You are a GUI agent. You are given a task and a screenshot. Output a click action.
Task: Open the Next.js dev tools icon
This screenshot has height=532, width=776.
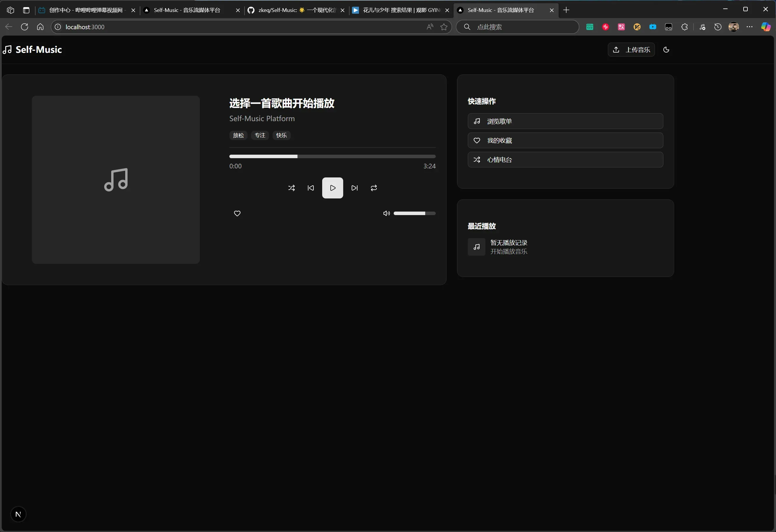coord(18,514)
